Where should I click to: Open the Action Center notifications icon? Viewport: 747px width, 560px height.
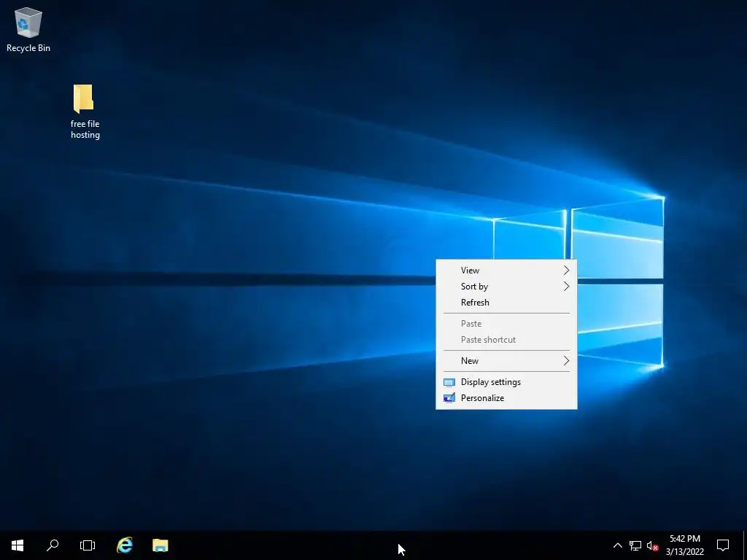point(723,545)
